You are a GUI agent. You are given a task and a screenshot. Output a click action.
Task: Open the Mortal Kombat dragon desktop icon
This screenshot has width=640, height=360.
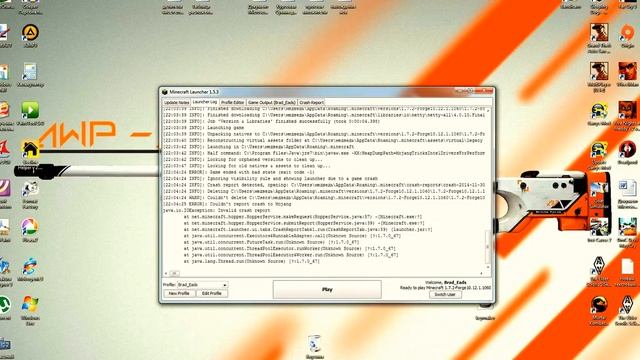click(x=599, y=305)
